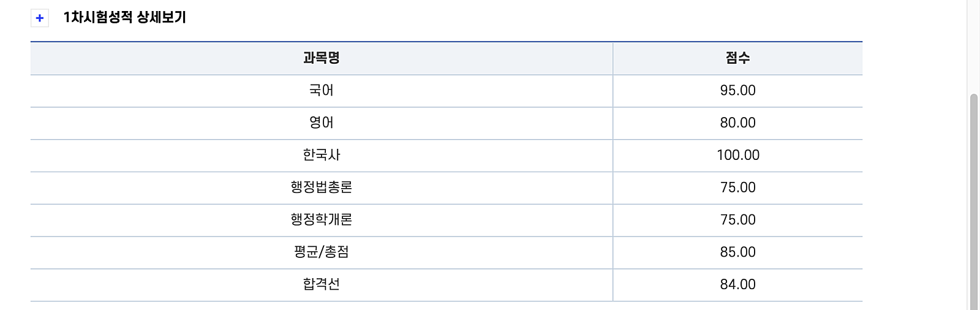Click the 영어 subject cell

(322, 123)
